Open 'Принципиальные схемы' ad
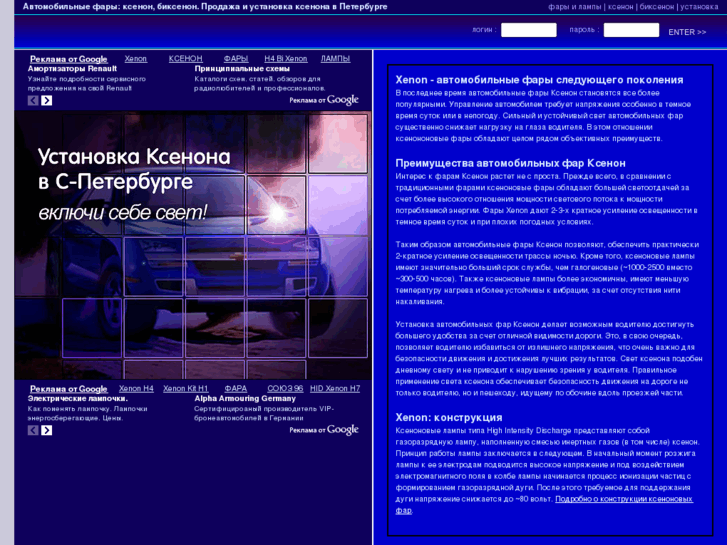This screenshot has height=545, width=727. 242,69
